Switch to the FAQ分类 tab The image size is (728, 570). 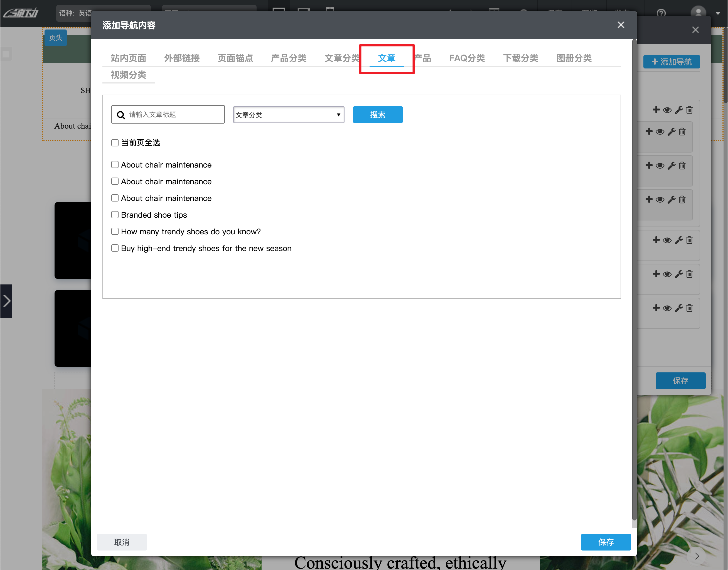pyautogui.click(x=466, y=58)
